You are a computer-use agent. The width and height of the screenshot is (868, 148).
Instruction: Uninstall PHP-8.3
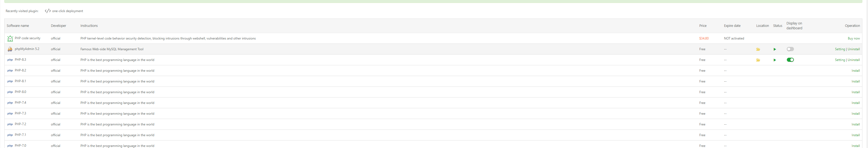[853, 60]
